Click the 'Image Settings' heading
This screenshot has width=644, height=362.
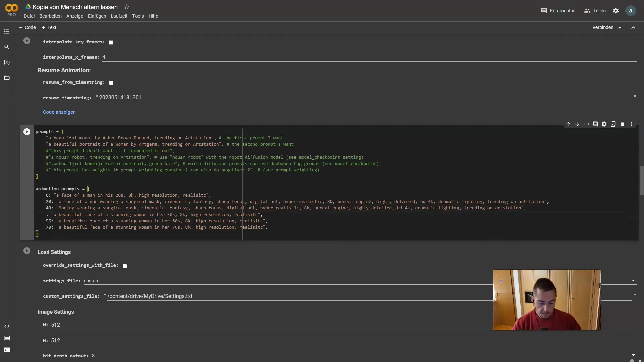tap(56, 312)
